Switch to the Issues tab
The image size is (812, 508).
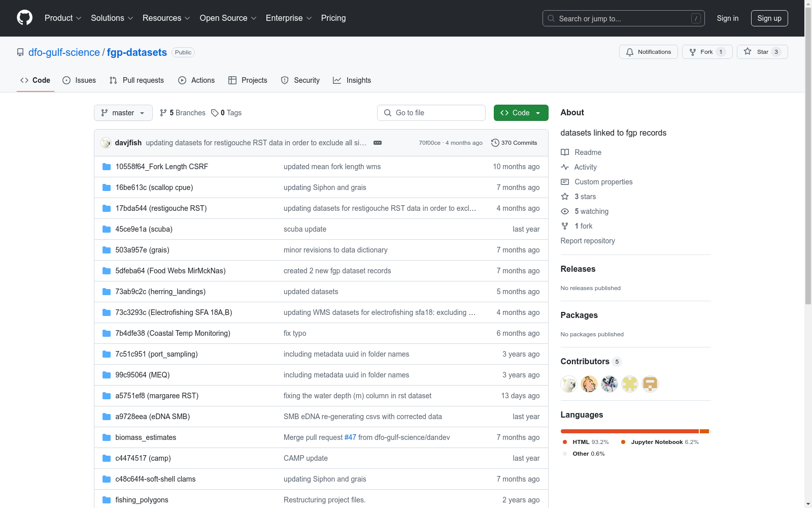click(79, 80)
